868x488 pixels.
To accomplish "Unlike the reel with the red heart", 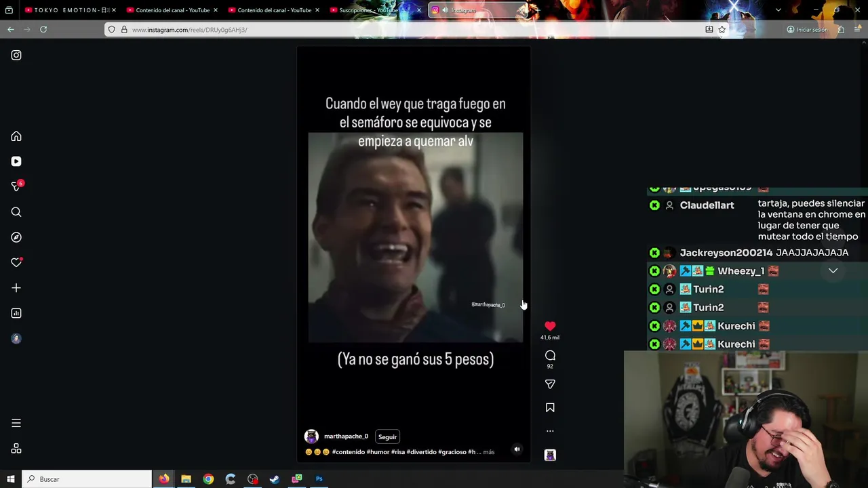I will click(550, 326).
